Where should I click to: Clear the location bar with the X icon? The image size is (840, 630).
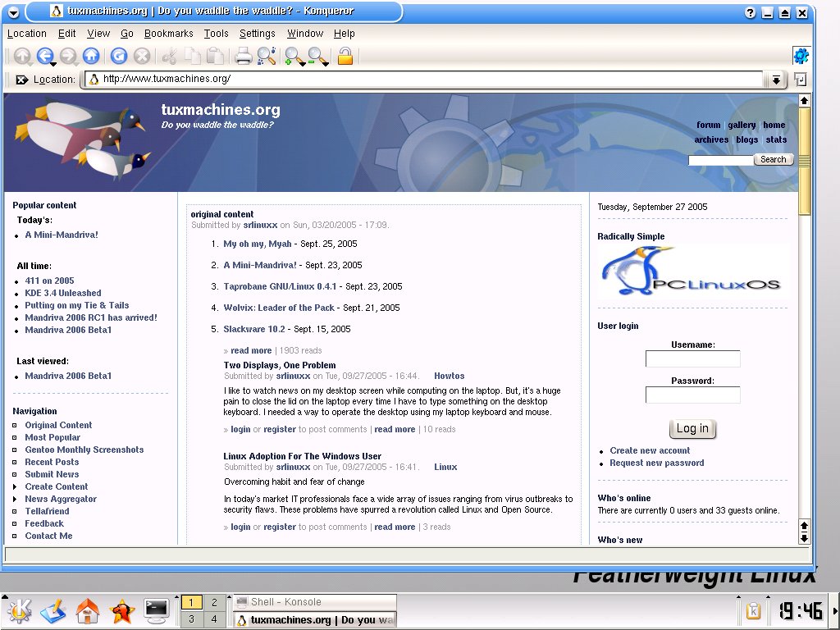pyautogui.click(x=22, y=80)
